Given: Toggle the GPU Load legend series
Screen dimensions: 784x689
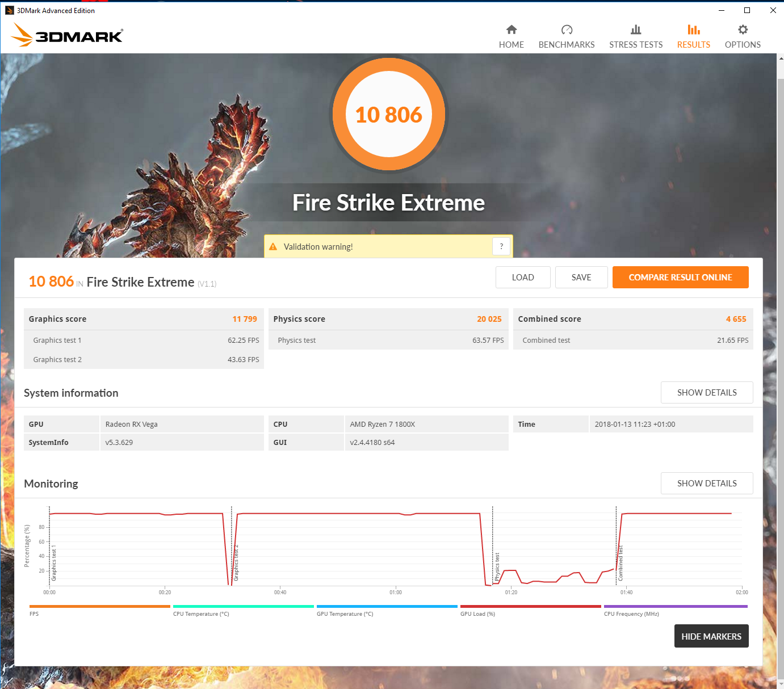Looking at the screenshot, I should coord(530,610).
